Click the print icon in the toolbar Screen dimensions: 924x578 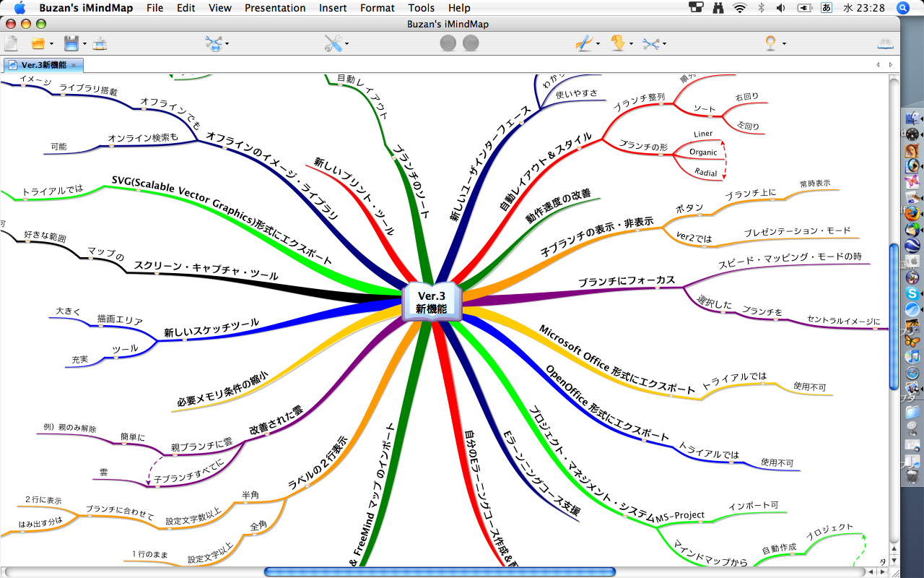pyautogui.click(x=100, y=43)
